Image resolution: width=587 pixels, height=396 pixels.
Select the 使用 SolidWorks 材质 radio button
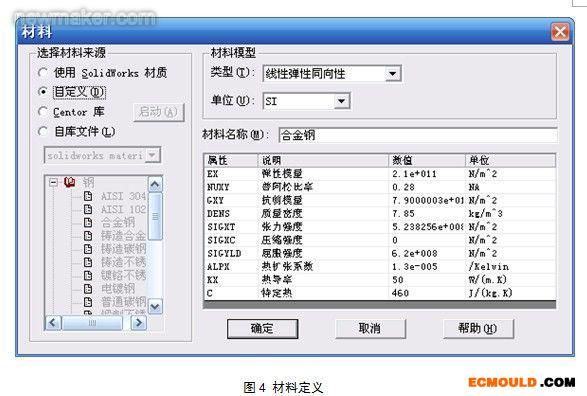click(x=43, y=72)
